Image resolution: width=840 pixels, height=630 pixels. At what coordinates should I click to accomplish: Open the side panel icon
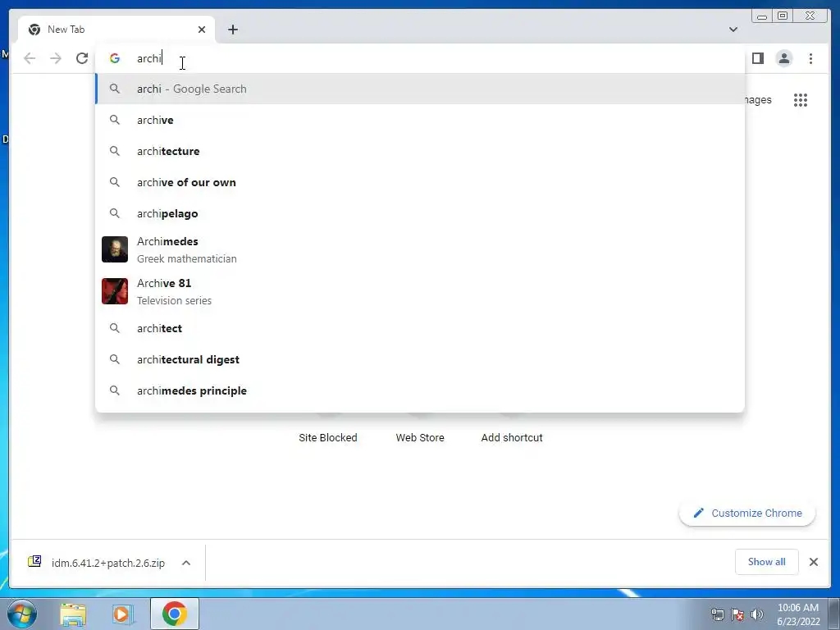tap(757, 58)
